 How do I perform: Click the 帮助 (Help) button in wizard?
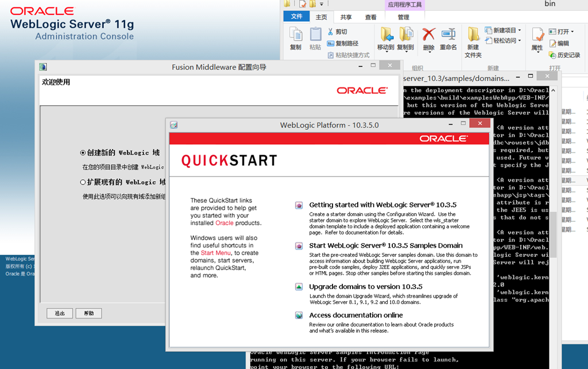click(x=88, y=313)
